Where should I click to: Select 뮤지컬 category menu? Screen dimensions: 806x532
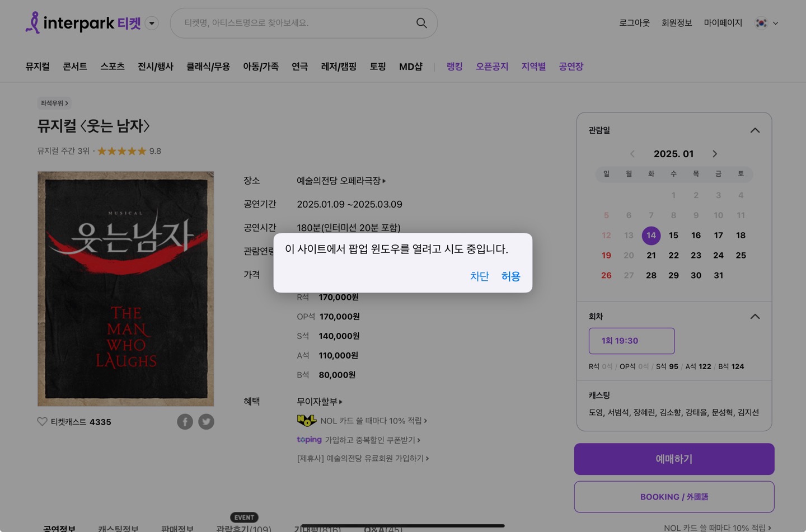tap(38, 67)
